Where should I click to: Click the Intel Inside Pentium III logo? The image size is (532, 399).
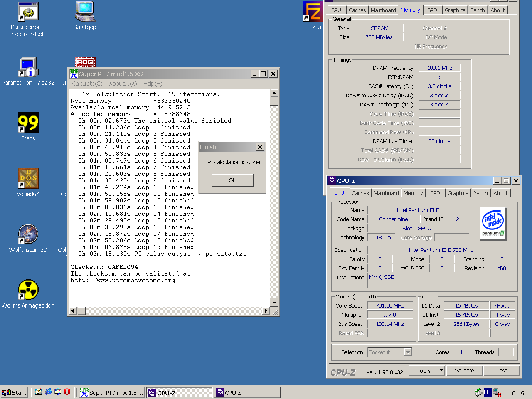(x=493, y=224)
